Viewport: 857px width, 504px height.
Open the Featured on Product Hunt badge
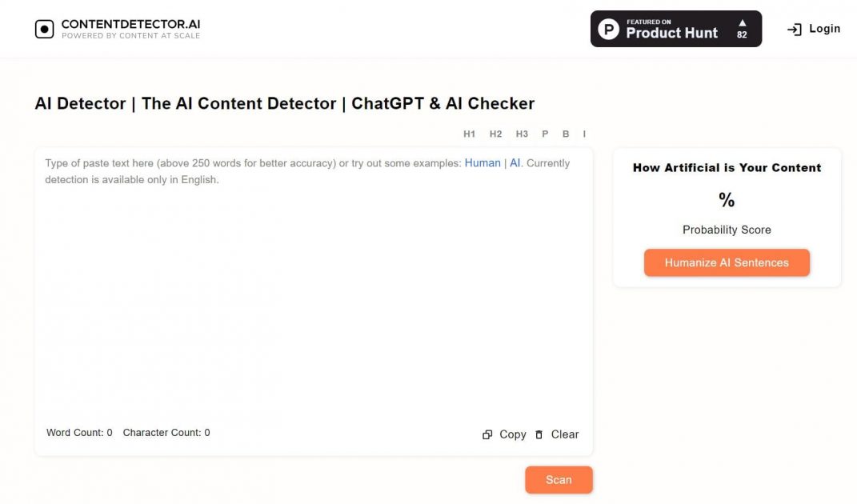(x=676, y=29)
